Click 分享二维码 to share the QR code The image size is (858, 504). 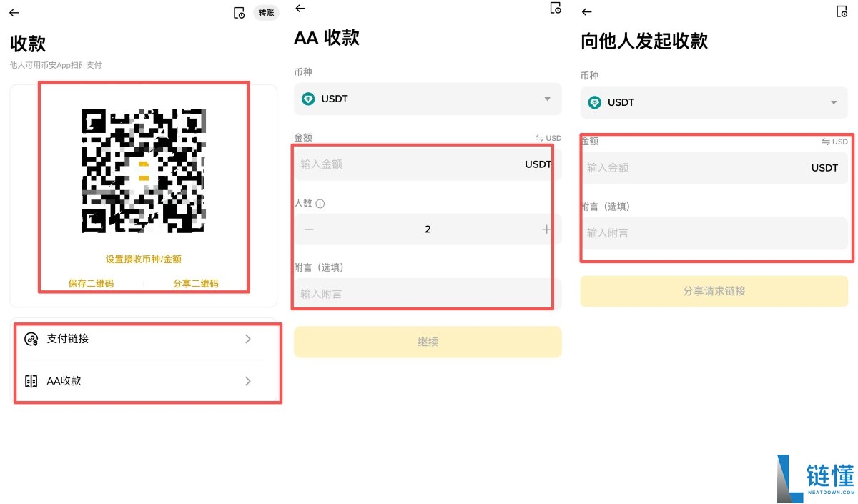click(x=195, y=283)
